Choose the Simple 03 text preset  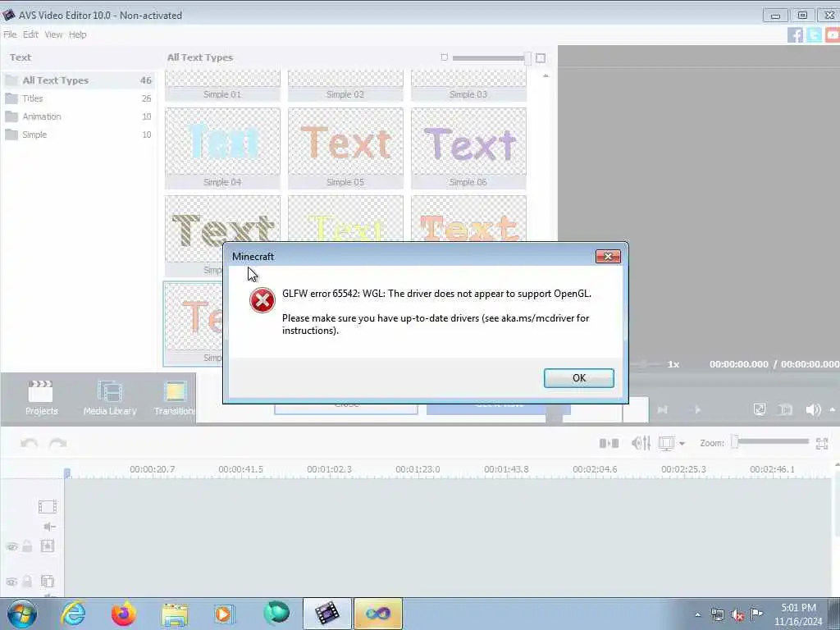click(468, 85)
